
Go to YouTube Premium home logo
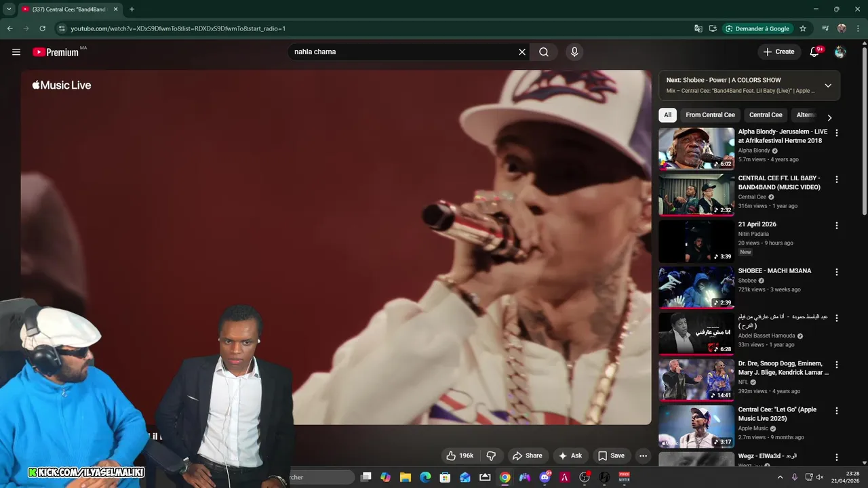(56, 52)
